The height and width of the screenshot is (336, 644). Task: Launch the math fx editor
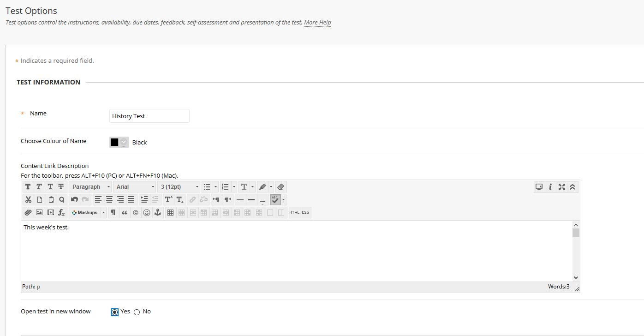click(61, 213)
